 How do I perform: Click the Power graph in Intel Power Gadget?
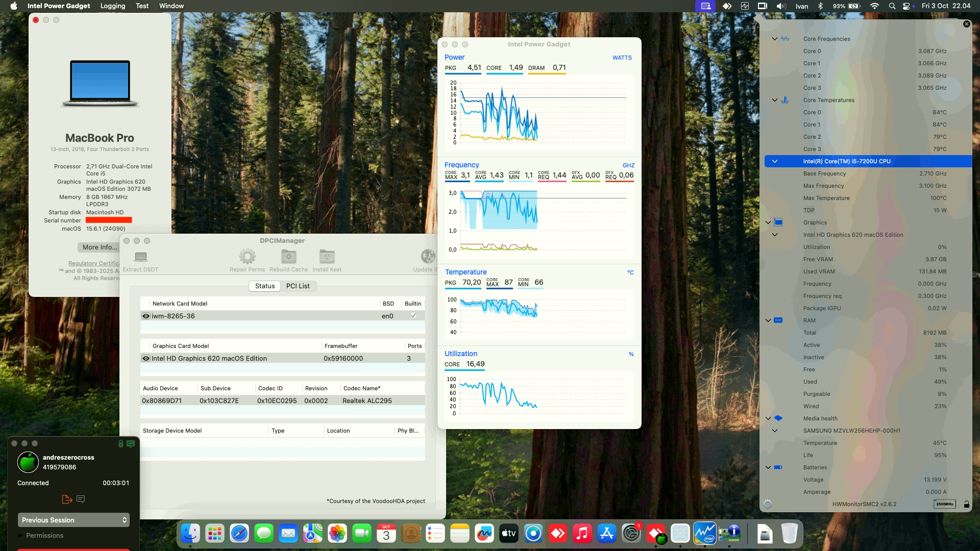[540, 112]
